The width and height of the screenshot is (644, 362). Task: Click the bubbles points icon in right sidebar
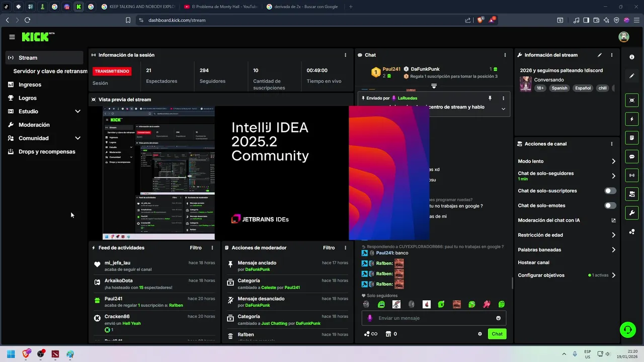coord(632,231)
